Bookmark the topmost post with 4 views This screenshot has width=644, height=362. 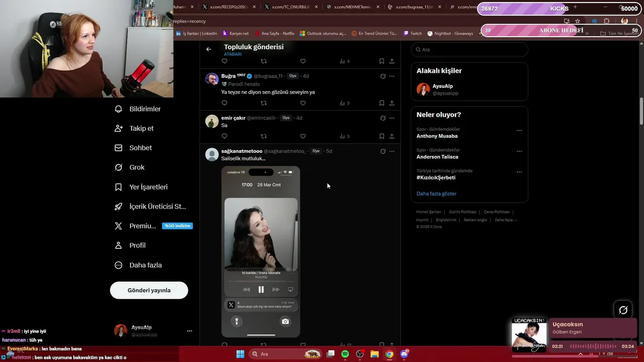382,61
